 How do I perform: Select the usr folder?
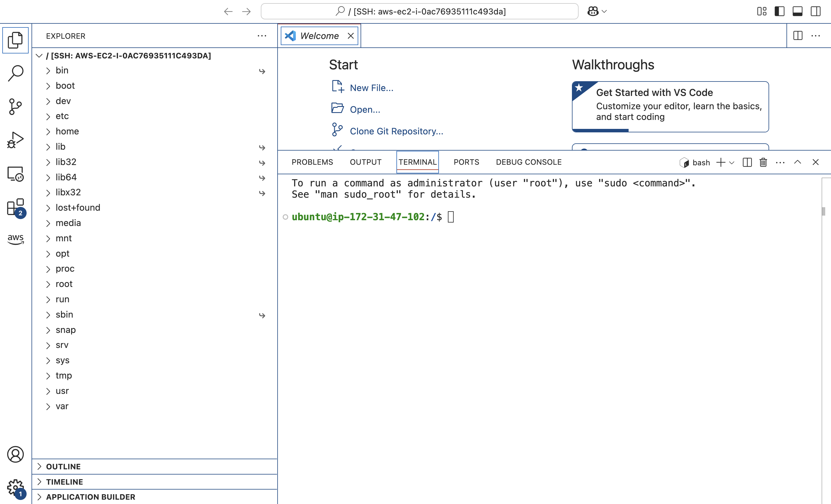pos(154,391)
